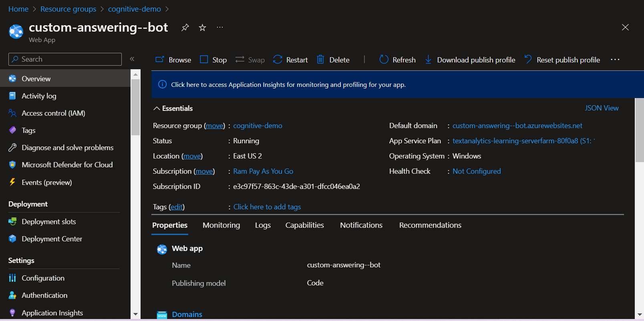Click the Domains www icon
The width and height of the screenshot is (644, 321).
(x=162, y=315)
